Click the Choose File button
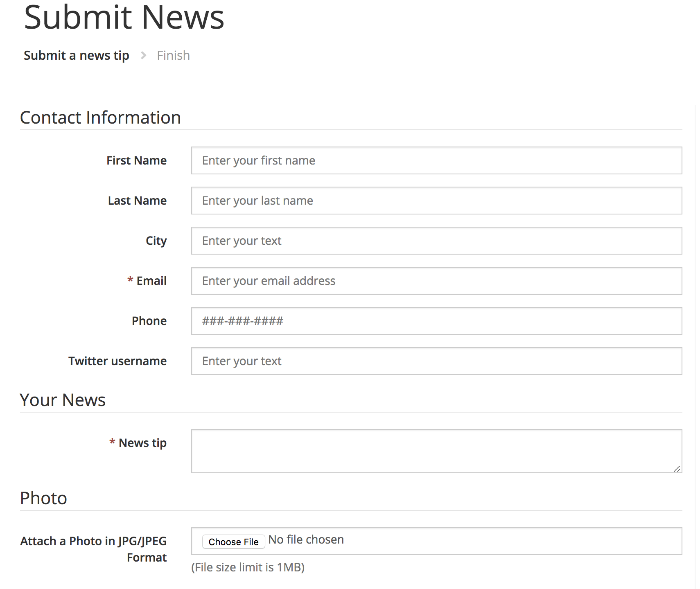Screen dimensions: 700x589 (233, 542)
